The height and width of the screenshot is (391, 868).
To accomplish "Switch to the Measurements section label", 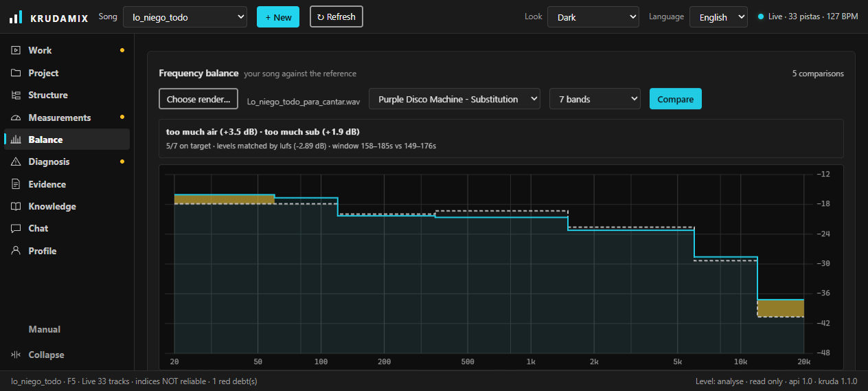I will click(60, 118).
